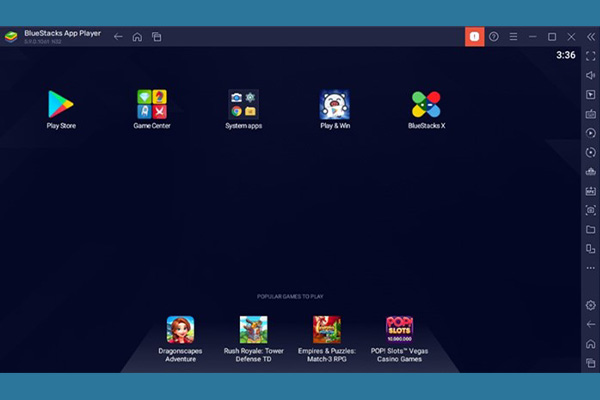Image resolution: width=600 pixels, height=400 pixels.
Task: Click the side toolbar home icon
Action: tap(590, 344)
